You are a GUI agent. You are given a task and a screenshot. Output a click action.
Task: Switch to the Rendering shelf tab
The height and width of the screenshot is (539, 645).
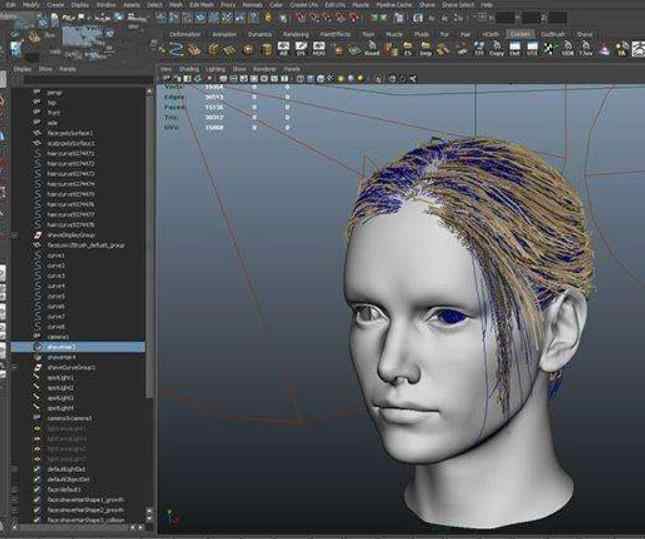296,34
